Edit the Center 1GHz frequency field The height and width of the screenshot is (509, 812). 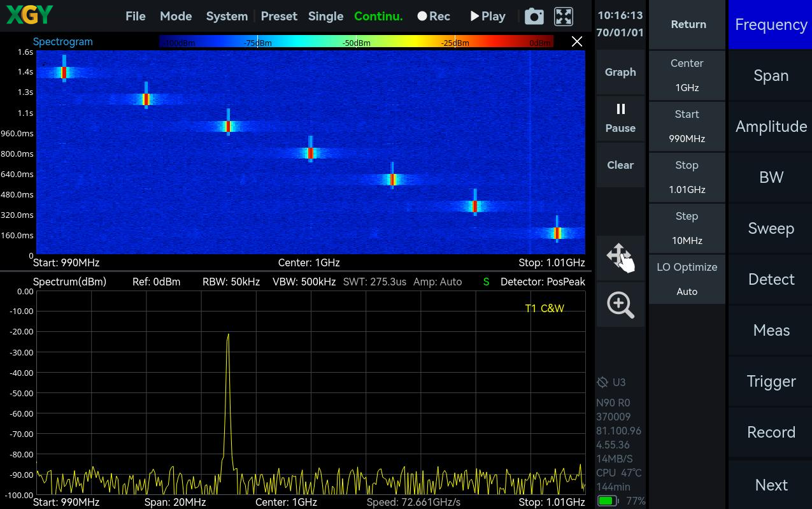coord(687,75)
